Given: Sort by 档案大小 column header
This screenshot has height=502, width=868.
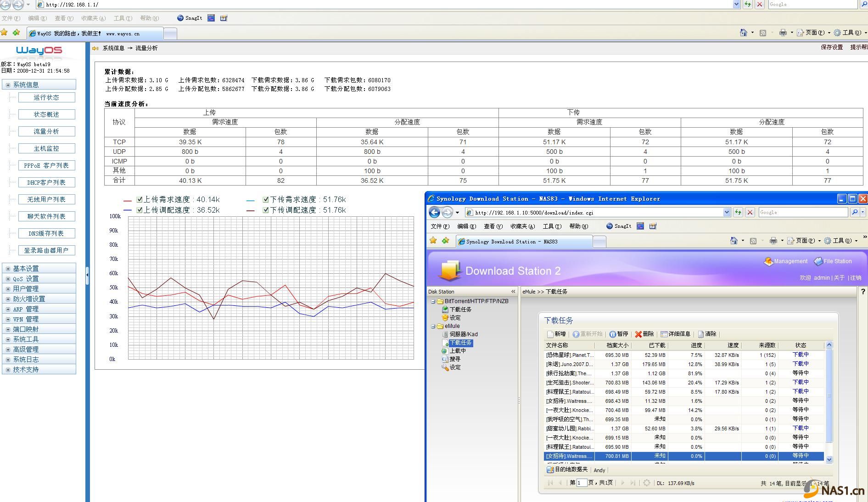Looking at the screenshot, I should click(613, 345).
